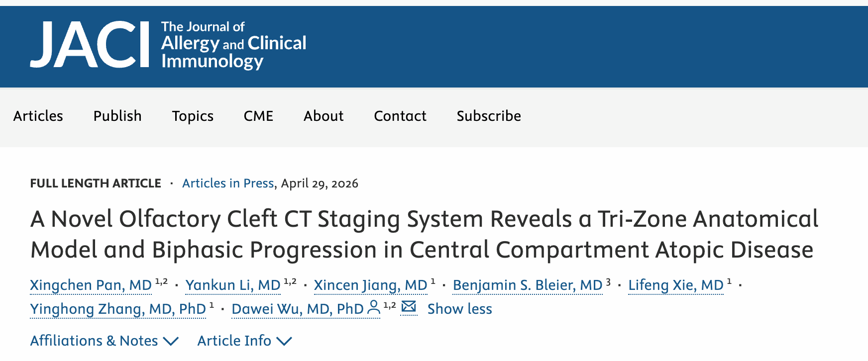Click Subscribe in the navigation bar
Screen dimensions: 868x361
(x=489, y=116)
